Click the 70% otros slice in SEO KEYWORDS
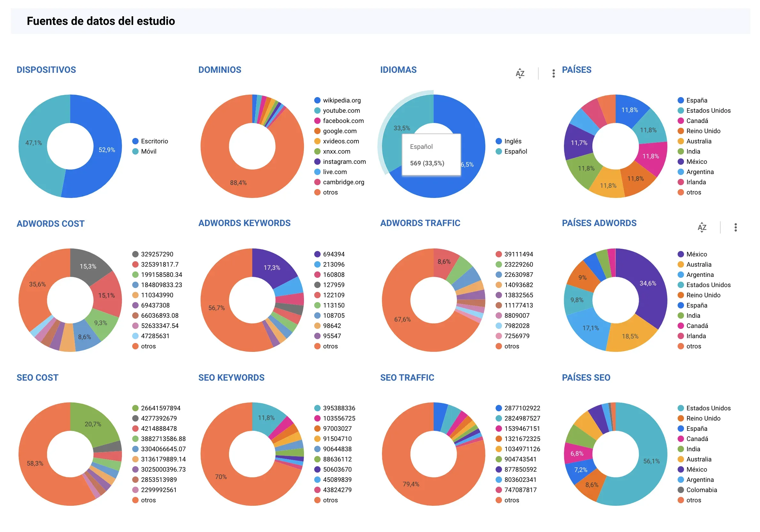The height and width of the screenshot is (532, 760). click(221, 477)
